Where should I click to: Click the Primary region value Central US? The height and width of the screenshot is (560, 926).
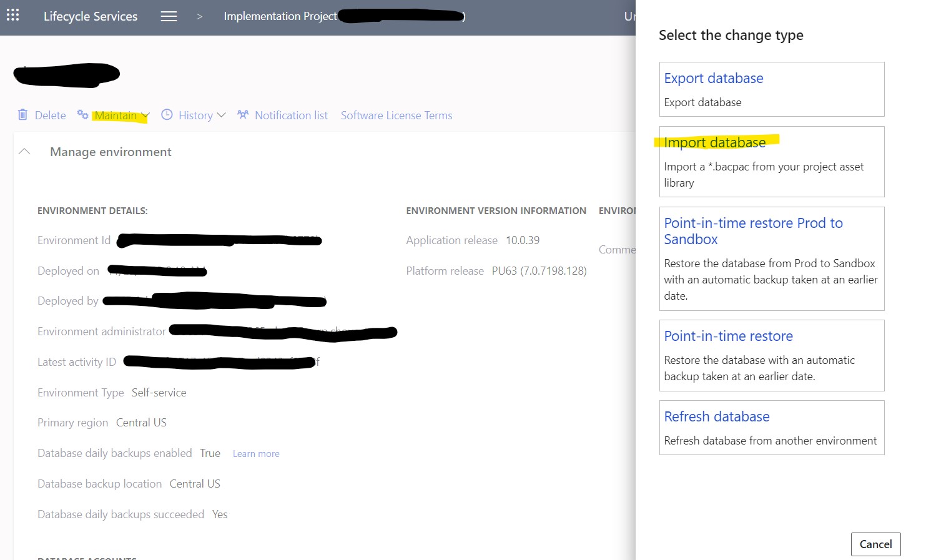coord(141,423)
